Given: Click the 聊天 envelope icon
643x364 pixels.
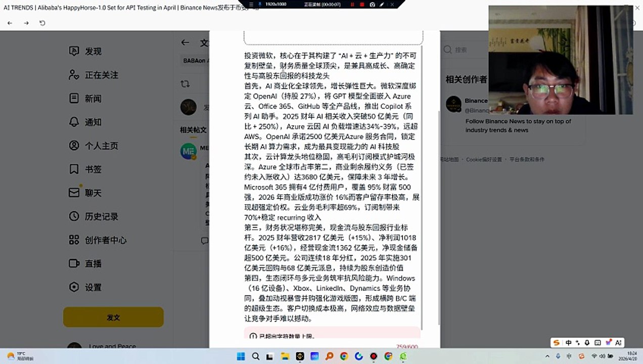Looking at the screenshot, I should pos(74,193).
